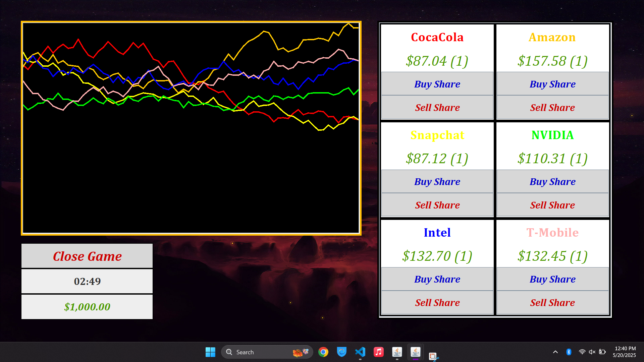Buy a share of Intel
Viewport: 644px width, 362px height.
click(x=437, y=279)
